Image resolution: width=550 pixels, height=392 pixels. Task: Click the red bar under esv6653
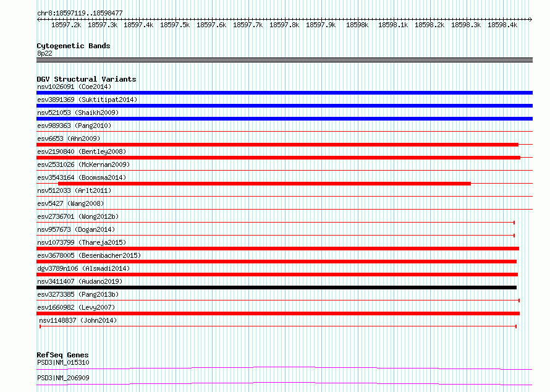(x=277, y=145)
